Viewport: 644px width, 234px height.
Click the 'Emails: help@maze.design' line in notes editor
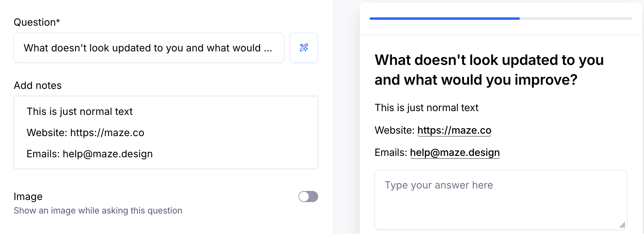[89, 154]
